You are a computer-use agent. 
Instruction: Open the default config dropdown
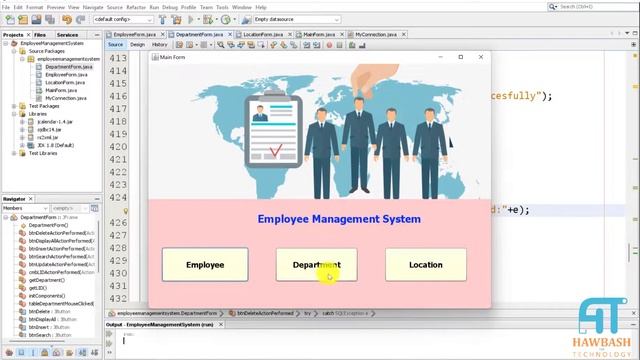[x=123, y=19]
